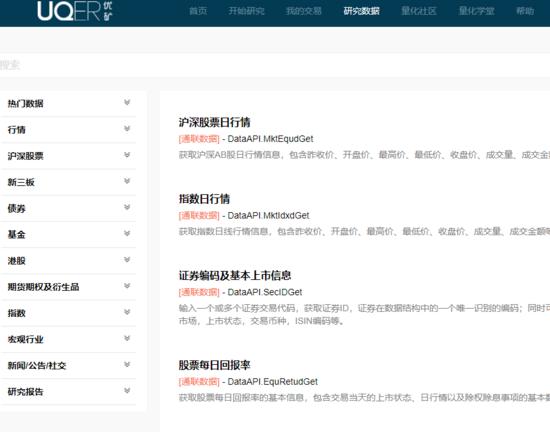The image size is (550, 432).
Task: Expand the 港股 chevron arrow
Action: point(127,259)
